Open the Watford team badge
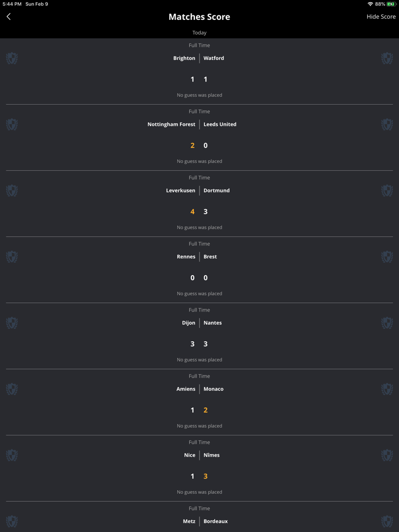The image size is (399, 532). coord(387,58)
